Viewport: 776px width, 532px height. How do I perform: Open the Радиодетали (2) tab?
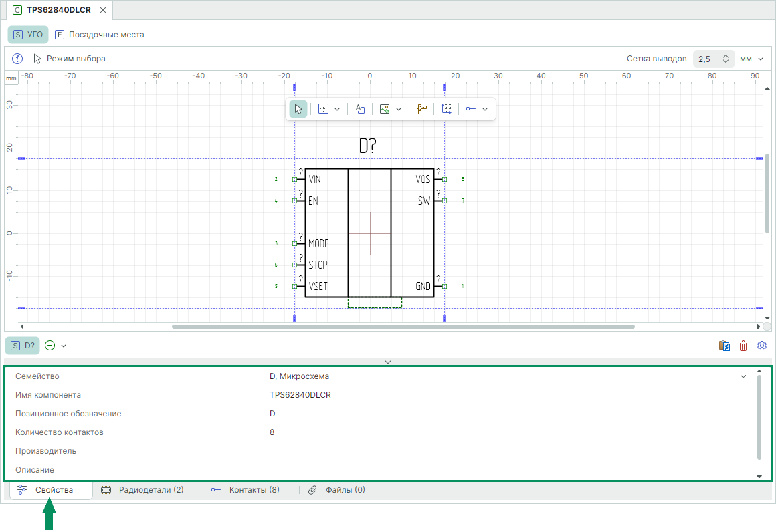click(x=142, y=490)
